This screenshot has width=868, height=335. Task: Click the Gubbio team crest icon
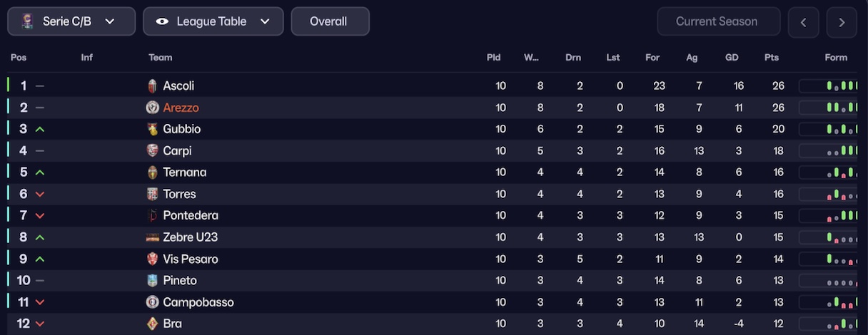pyautogui.click(x=152, y=129)
